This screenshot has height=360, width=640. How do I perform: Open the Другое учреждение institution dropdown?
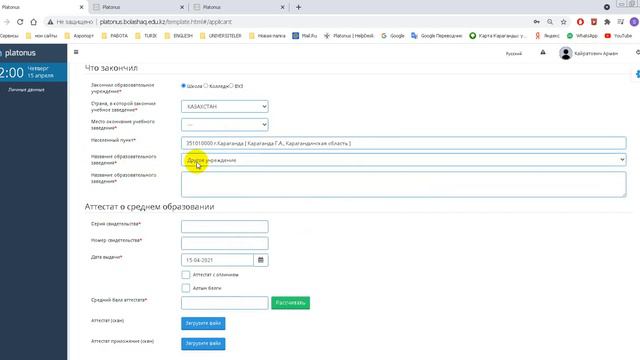(403, 160)
